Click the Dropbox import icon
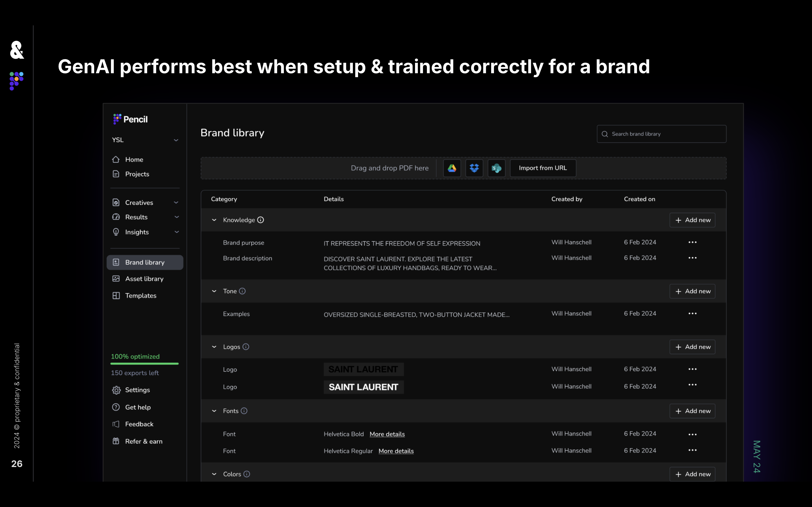The height and width of the screenshot is (507, 812). [x=474, y=168]
